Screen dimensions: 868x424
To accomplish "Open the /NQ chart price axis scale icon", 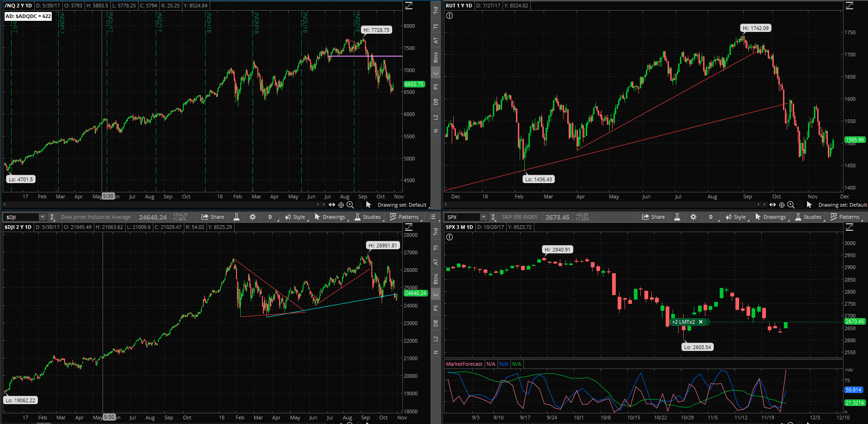I will (x=409, y=6).
